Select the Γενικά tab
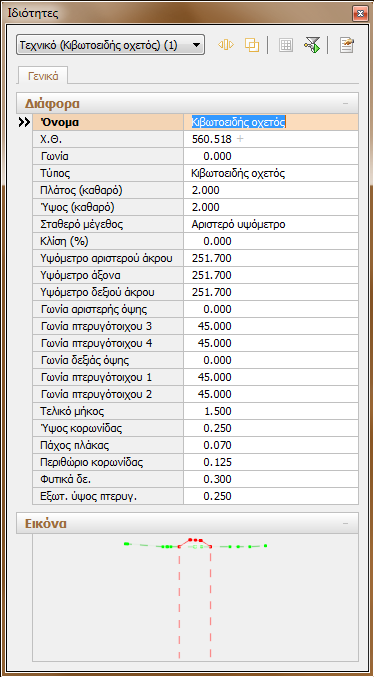 tap(43, 76)
